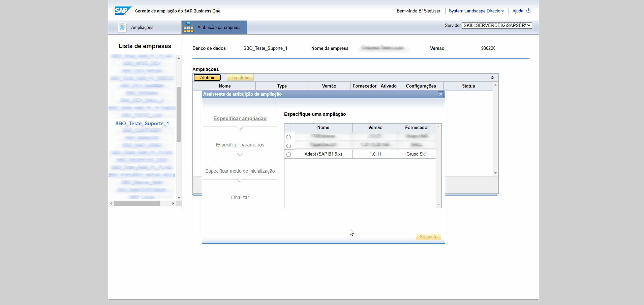Click the Grupo Skill vendor cell
644x305 pixels.
coord(417,154)
